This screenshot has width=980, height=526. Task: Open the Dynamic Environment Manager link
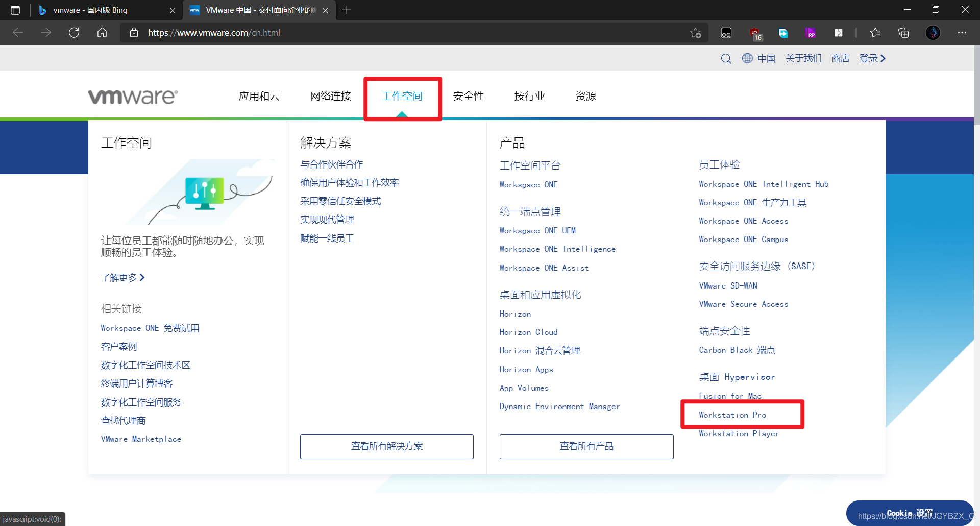559,406
